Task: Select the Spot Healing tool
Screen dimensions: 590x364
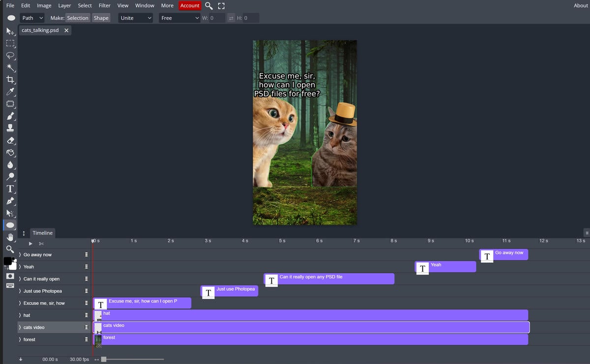Action: tap(10, 104)
